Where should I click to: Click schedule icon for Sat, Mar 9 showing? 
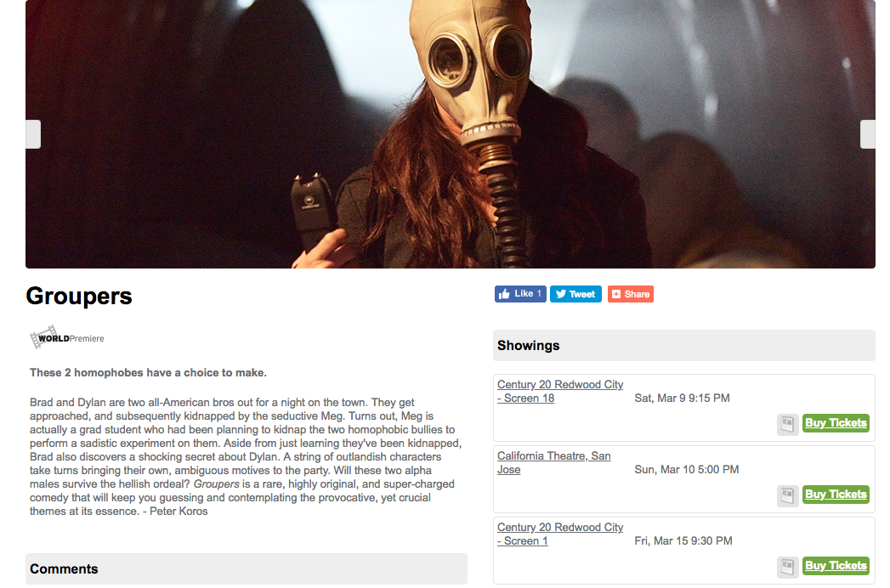pyautogui.click(x=788, y=425)
